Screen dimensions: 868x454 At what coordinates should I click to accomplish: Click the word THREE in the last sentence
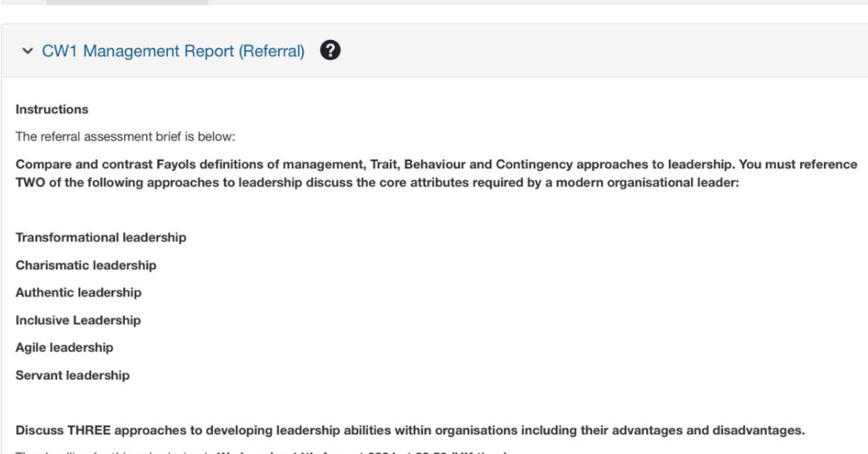click(89, 430)
